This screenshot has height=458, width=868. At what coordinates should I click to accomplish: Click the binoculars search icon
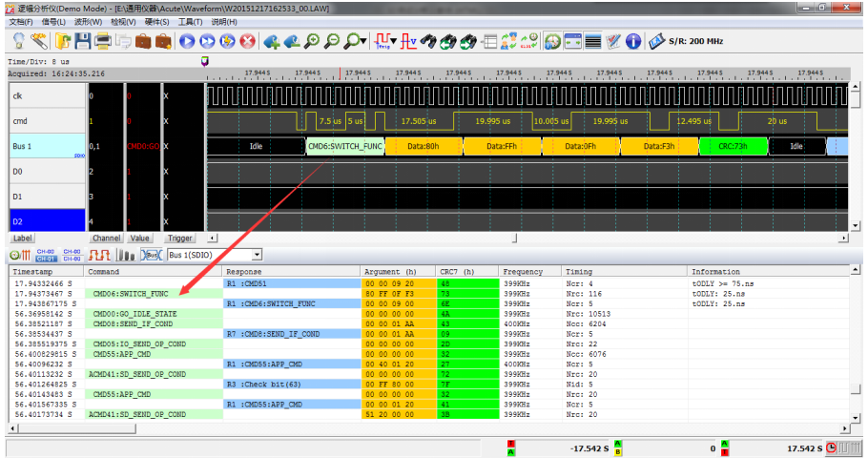pos(428,41)
